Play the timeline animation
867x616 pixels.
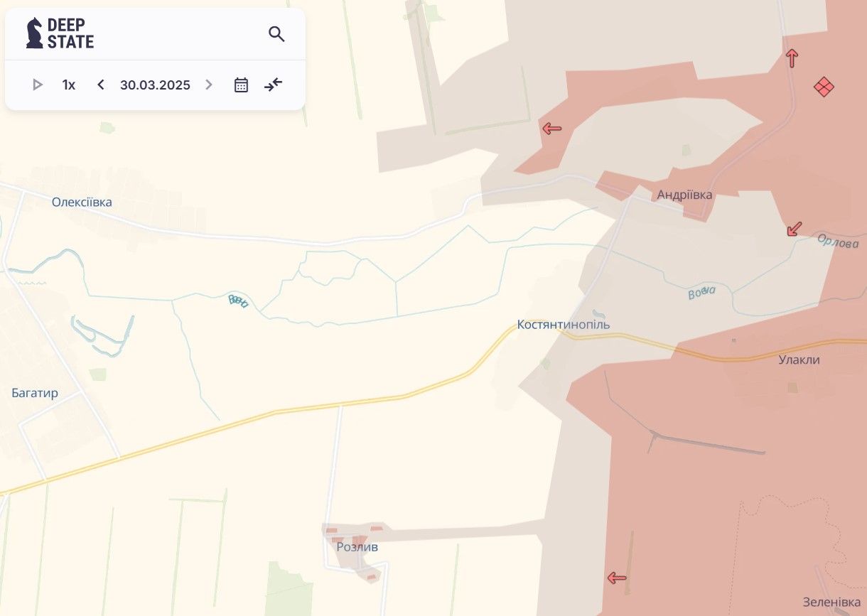pos(38,85)
